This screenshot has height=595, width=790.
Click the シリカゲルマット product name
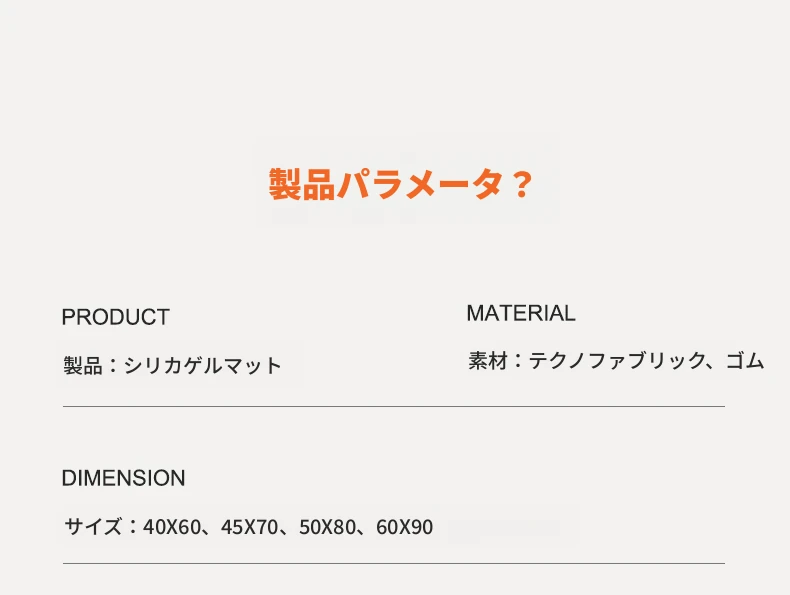(203, 365)
